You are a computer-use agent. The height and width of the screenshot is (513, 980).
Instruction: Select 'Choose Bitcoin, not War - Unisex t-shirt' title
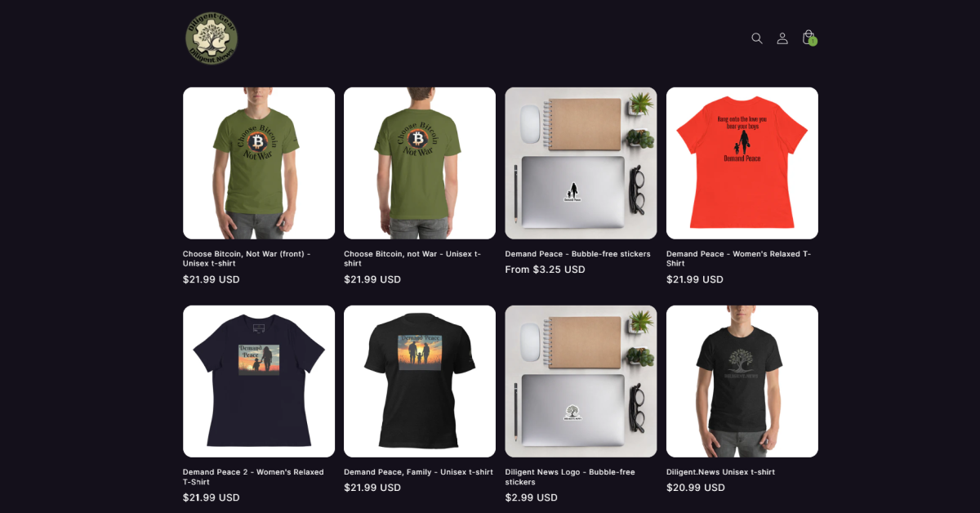tap(412, 259)
